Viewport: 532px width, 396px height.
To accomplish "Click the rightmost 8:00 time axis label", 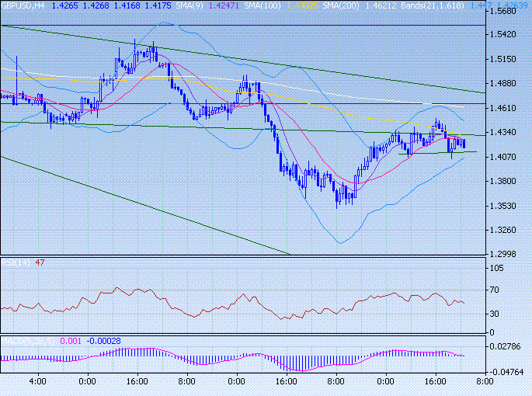I will (482, 382).
